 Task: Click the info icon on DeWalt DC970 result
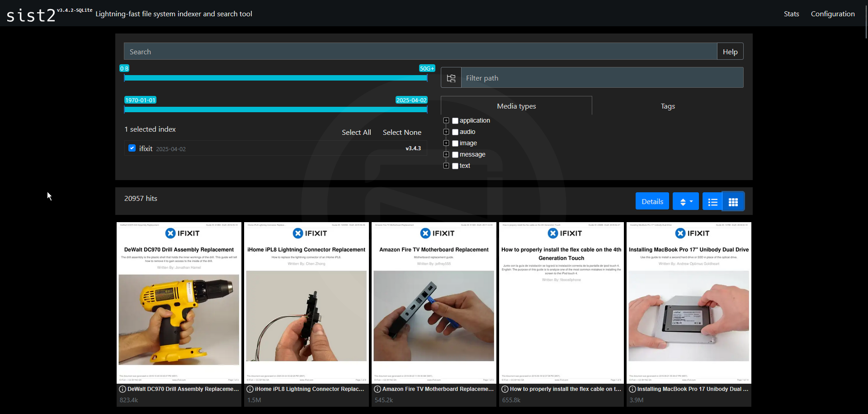[122, 389]
